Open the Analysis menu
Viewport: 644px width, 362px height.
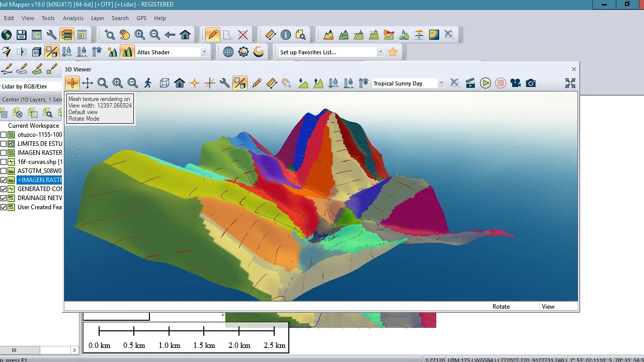[73, 18]
